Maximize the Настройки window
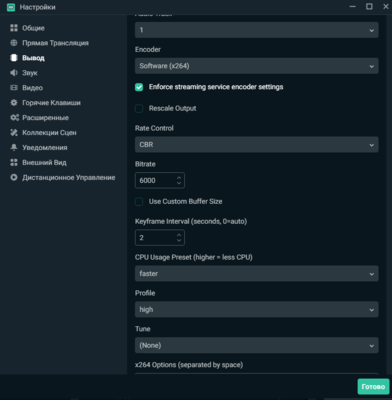Image resolution: width=392 pixels, height=400 pixels. 369,7
